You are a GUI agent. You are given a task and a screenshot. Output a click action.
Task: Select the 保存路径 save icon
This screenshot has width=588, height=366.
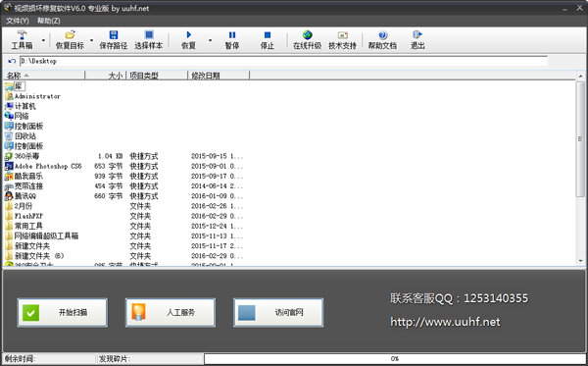pos(114,35)
